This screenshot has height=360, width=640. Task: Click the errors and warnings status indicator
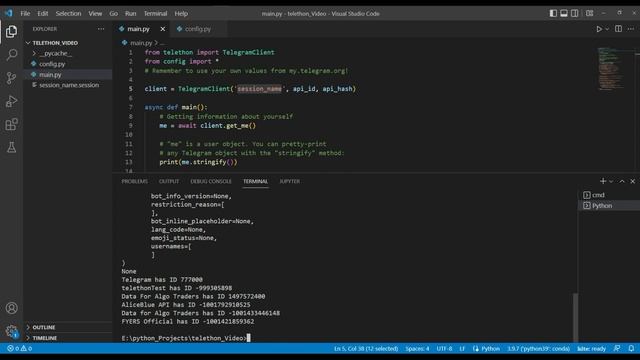coord(19,349)
